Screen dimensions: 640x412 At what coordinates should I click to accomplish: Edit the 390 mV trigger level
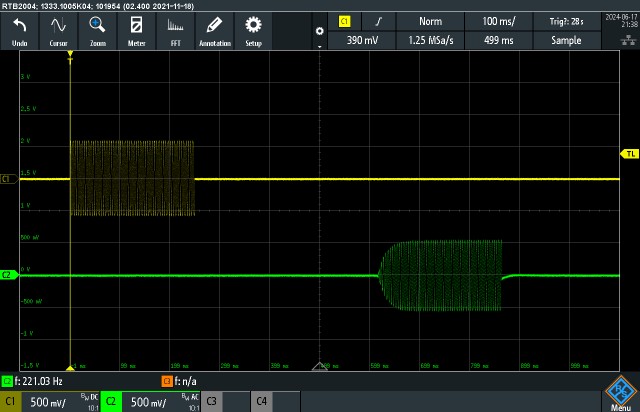362,40
